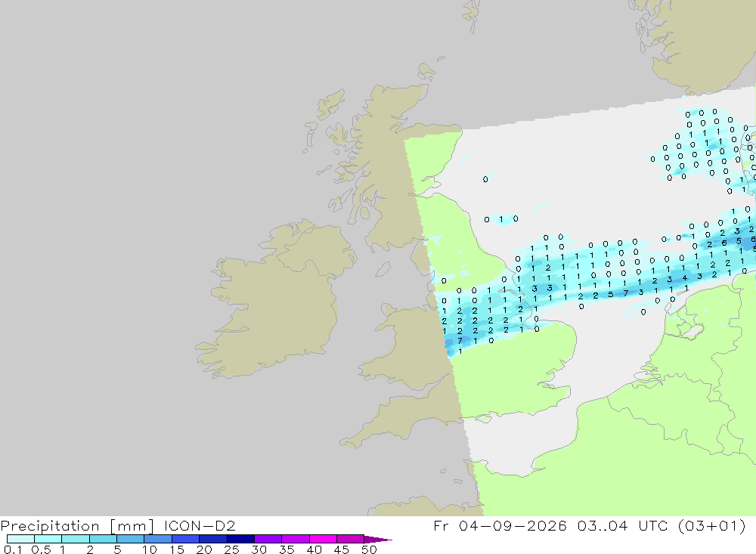Click the magenta 40–45 mm legend swatch

click(323, 539)
